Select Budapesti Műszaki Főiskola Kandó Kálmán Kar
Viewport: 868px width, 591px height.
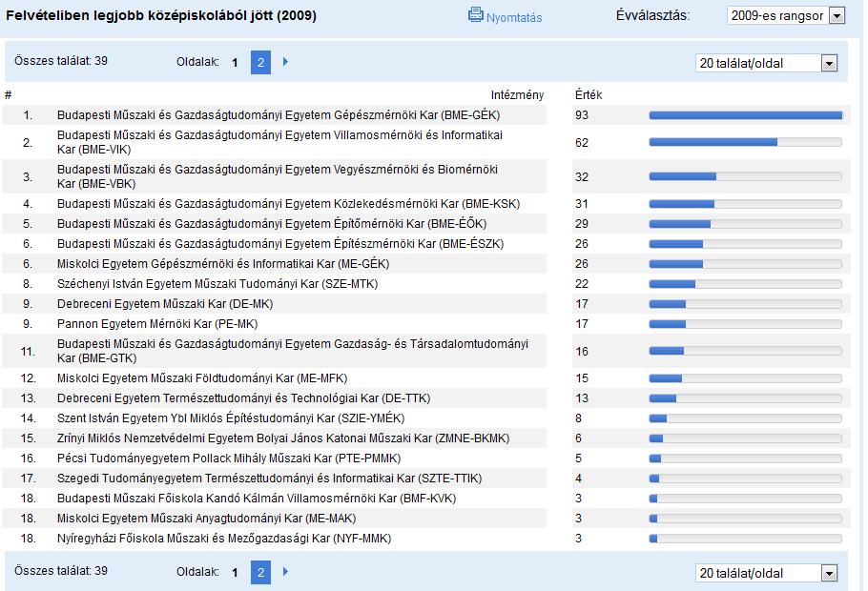pyautogui.click(x=257, y=498)
